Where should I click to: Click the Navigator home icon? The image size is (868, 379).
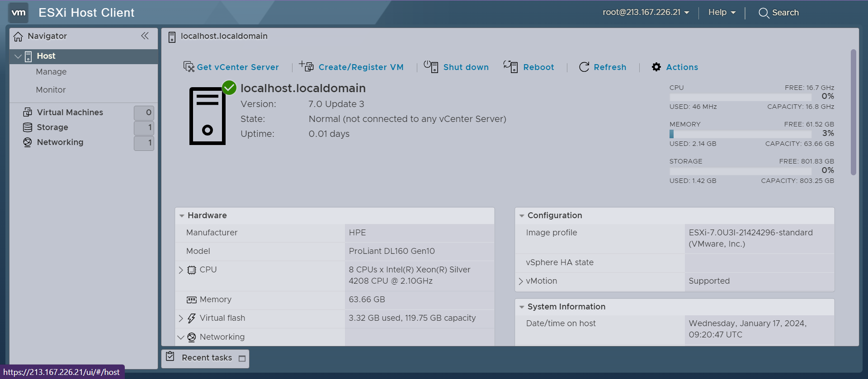point(18,37)
